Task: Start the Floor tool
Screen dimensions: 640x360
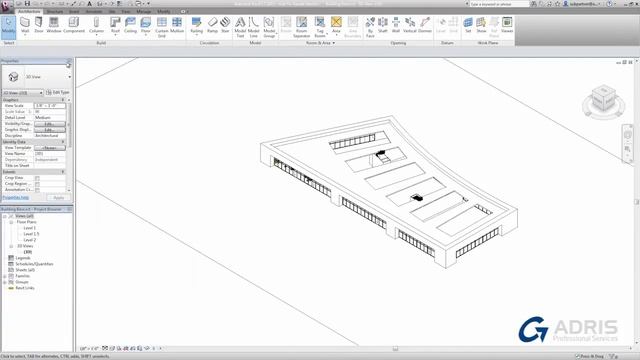Action: click(146, 25)
